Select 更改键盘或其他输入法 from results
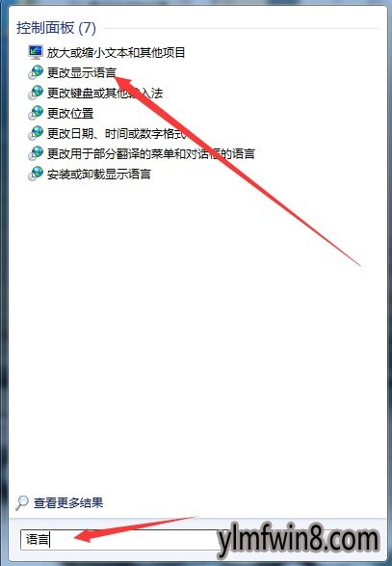The image size is (392, 566). [x=105, y=93]
